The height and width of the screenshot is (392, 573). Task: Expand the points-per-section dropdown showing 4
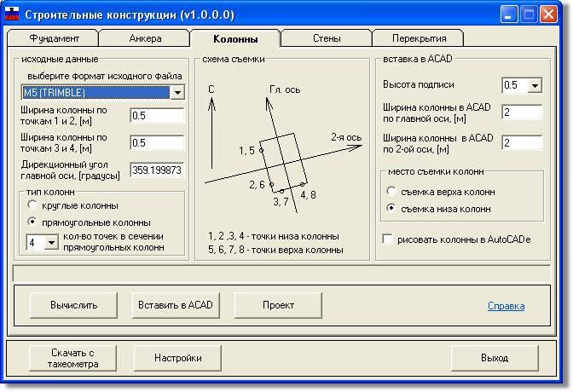pyautogui.click(x=49, y=243)
